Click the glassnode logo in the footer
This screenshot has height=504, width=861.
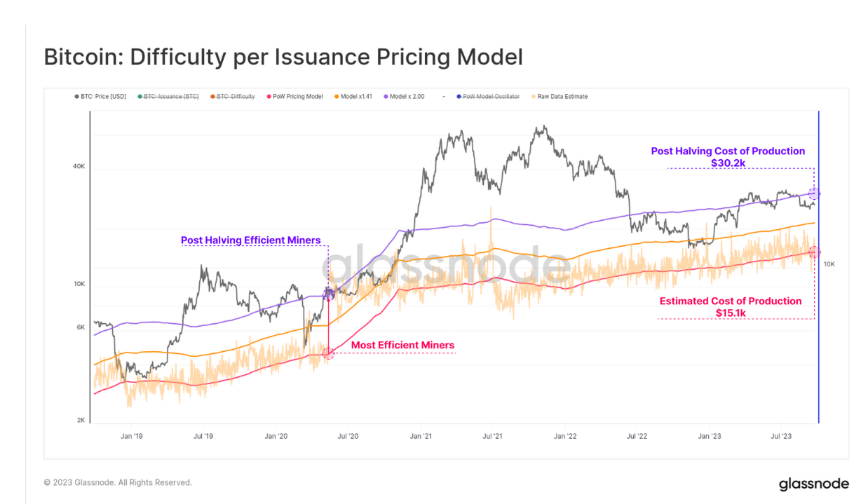813,484
